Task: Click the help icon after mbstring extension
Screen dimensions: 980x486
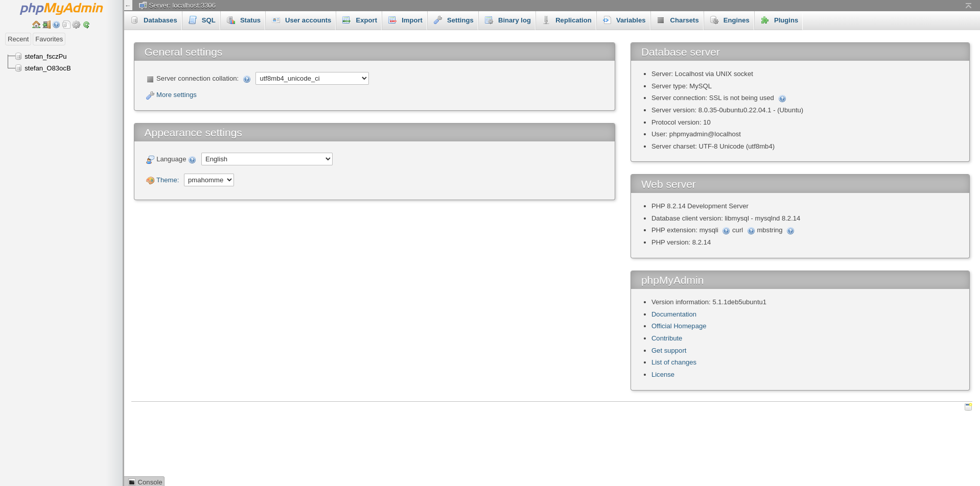Action: (790, 231)
